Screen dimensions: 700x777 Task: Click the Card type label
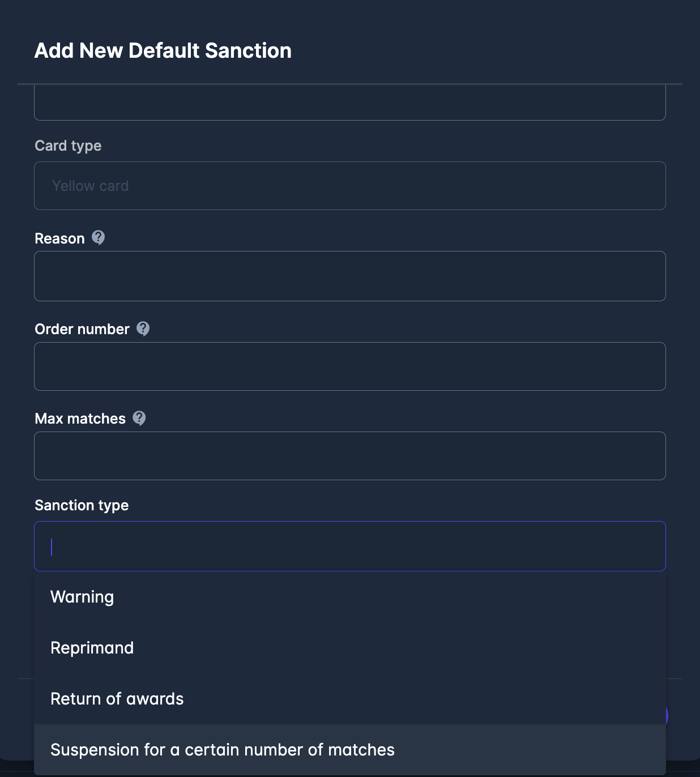tap(68, 146)
